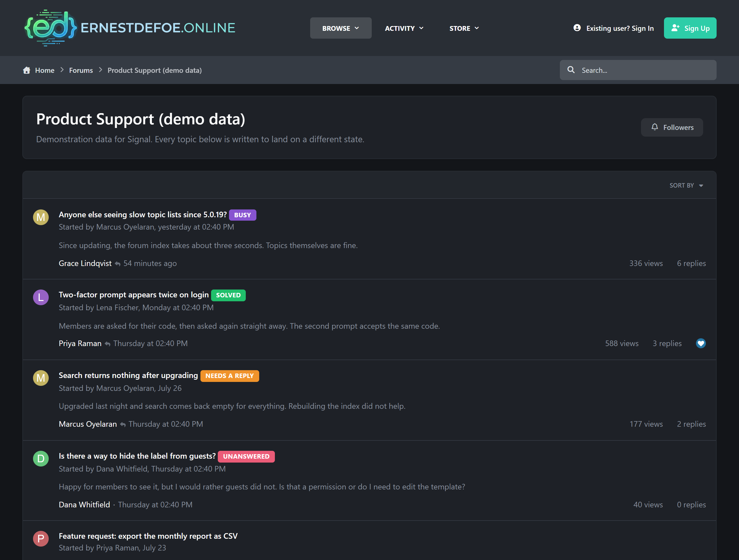
Task: Go to Forums in the breadcrumb
Action: tap(81, 70)
